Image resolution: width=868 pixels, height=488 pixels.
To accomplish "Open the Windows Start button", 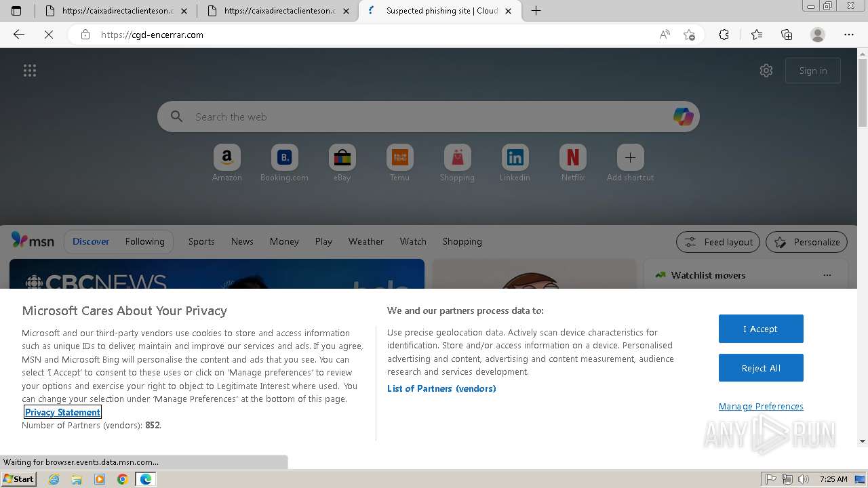I will 19,479.
